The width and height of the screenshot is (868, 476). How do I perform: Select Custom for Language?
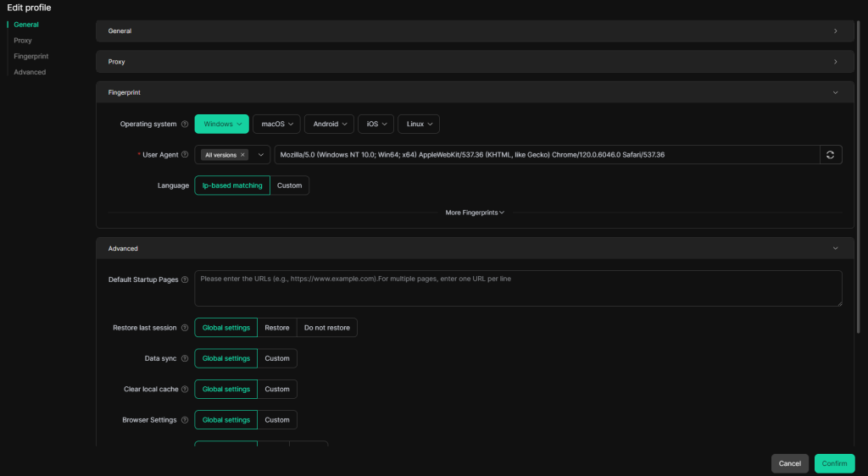pyautogui.click(x=289, y=185)
